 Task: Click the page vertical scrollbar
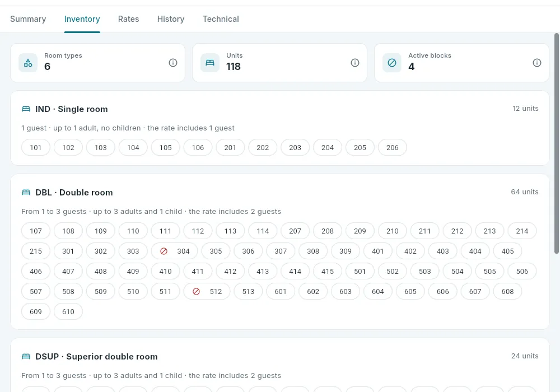coord(557,143)
